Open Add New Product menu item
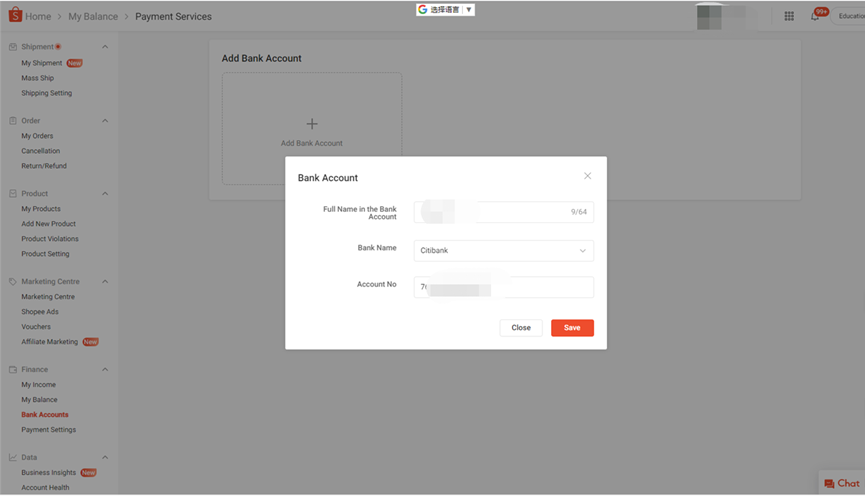Image resolution: width=865 pixels, height=496 pixels. pos(49,223)
